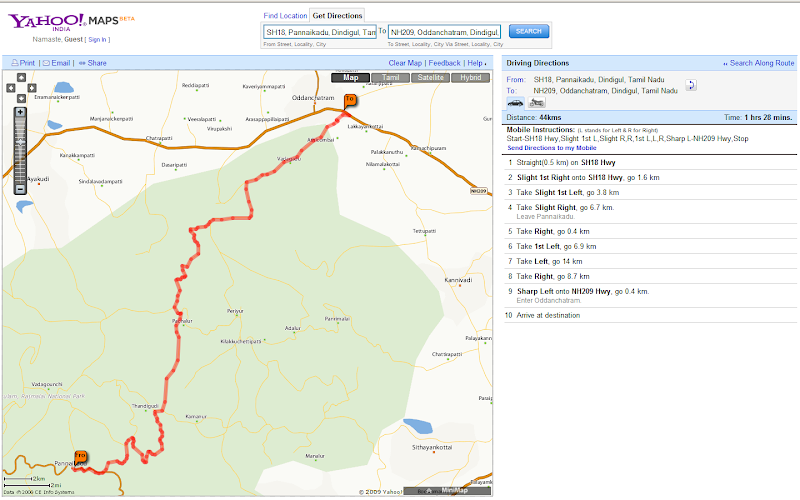This screenshot has height=500, width=800.
Task: Pan the map left with arrow
Action: [11, 88]
